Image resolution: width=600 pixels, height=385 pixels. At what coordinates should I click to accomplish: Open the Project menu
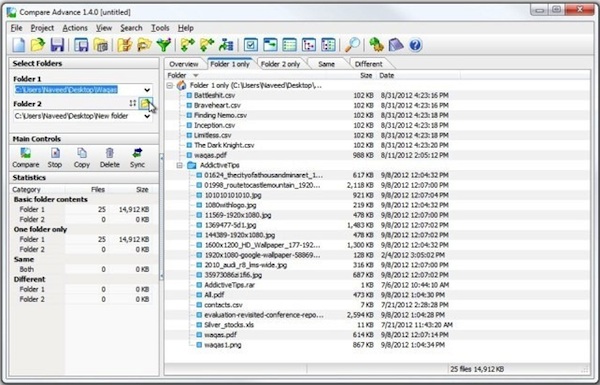coord(42,28)
